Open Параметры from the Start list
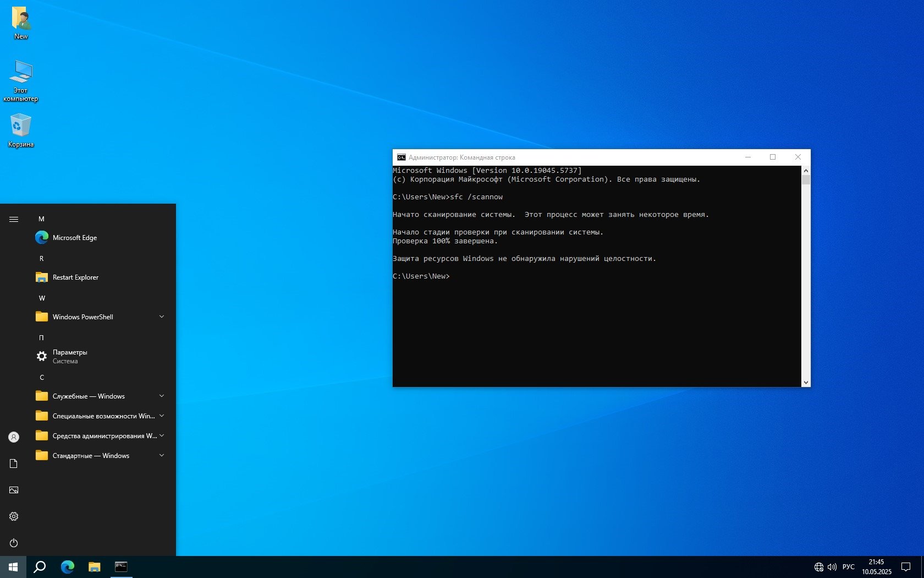Viewport: 924px width, 578px height. (70, 356)
